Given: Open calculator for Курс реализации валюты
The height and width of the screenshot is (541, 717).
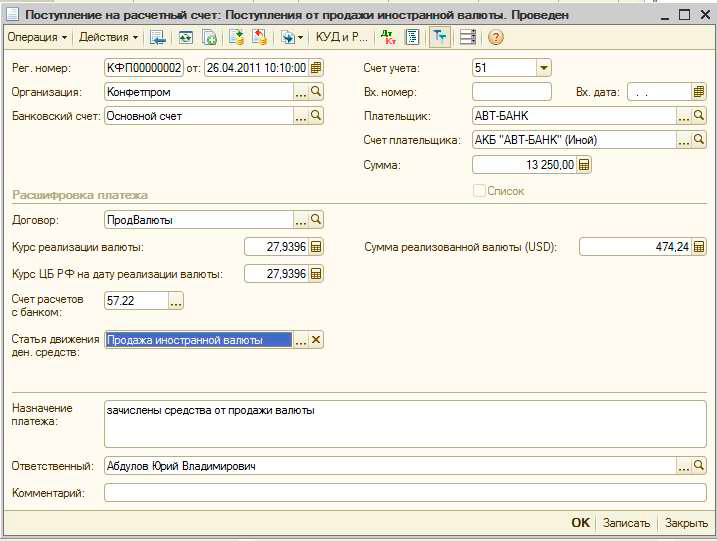Looking at the screenshot, I should (316, 248).
